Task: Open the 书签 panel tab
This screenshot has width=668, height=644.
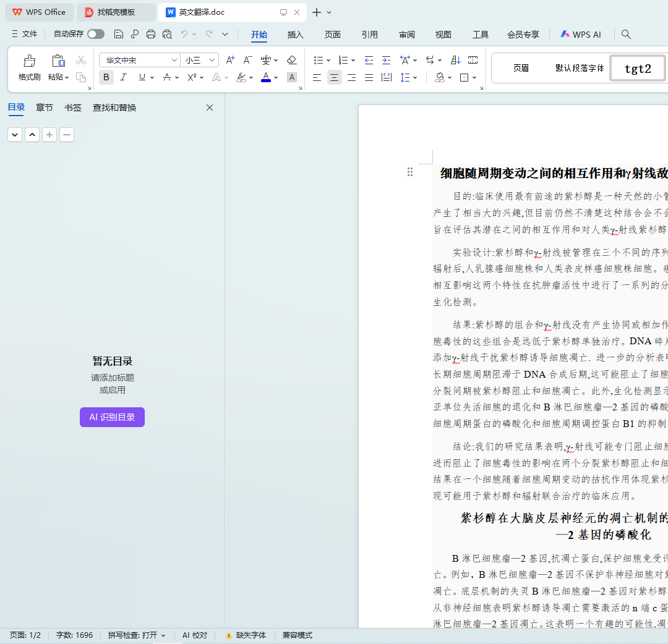Action: pyautogui.click(x=73, y=108)
